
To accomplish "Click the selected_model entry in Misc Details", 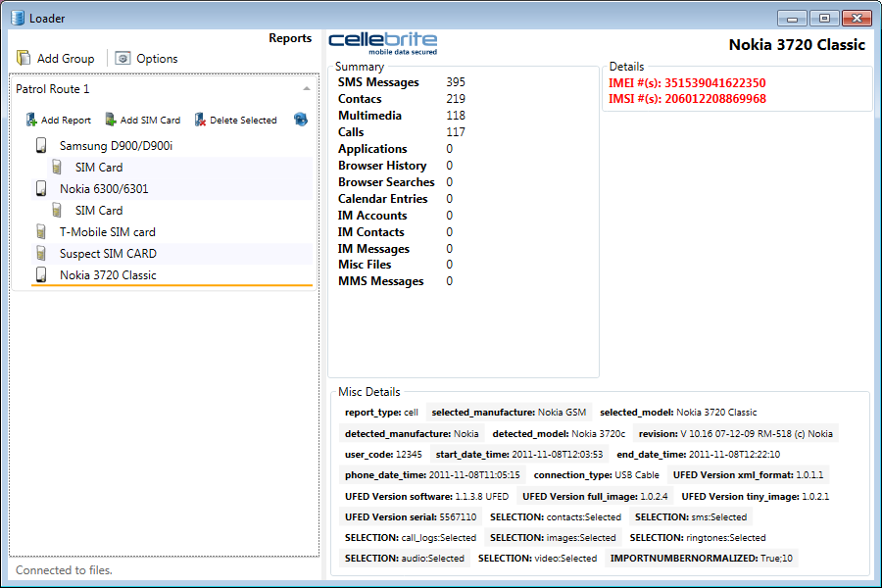I will pos(678,413).
